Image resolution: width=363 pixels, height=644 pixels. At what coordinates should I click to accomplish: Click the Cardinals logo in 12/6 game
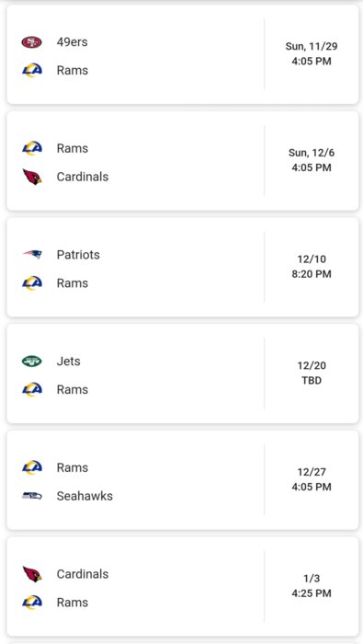pyautogui.click(x=32, y=177)
